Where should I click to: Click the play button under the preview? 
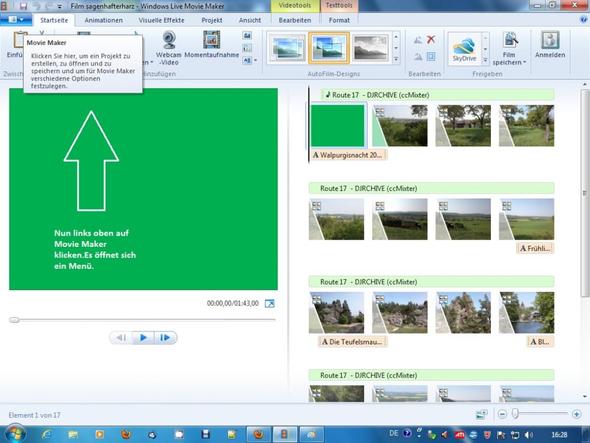point(143,338)
